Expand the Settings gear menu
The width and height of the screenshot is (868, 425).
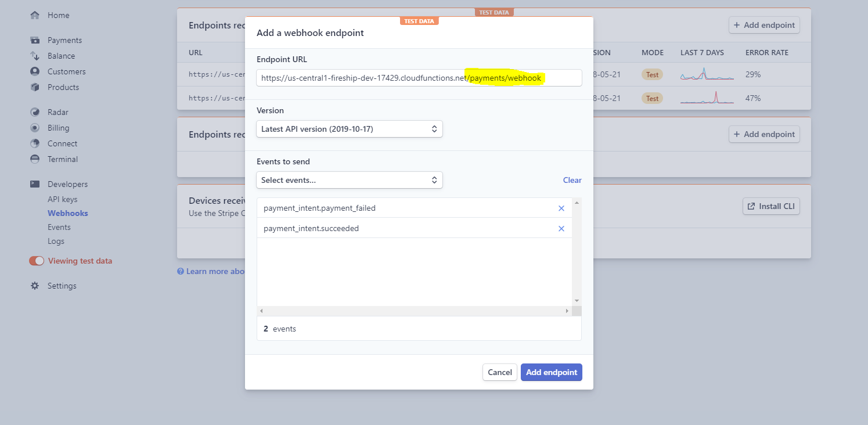coord(36,285)
